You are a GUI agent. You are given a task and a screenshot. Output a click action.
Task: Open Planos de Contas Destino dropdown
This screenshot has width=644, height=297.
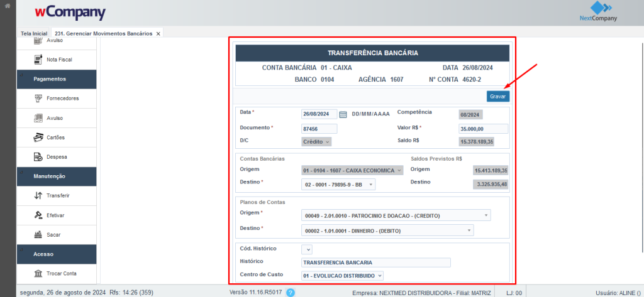pyautogui.click(x=387, y=230)
